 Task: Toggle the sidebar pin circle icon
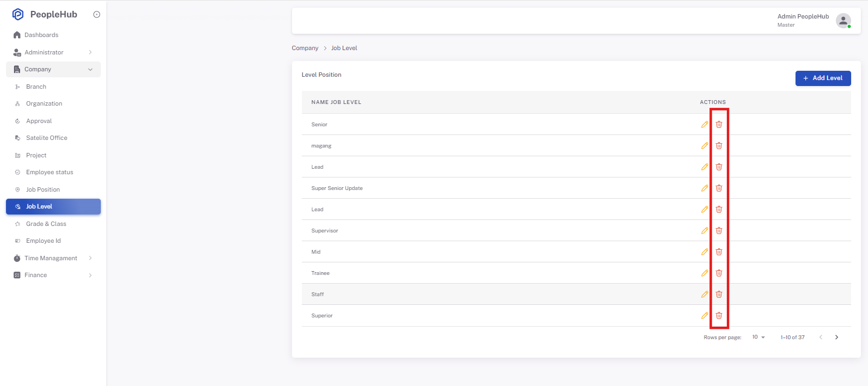[96, 15]
